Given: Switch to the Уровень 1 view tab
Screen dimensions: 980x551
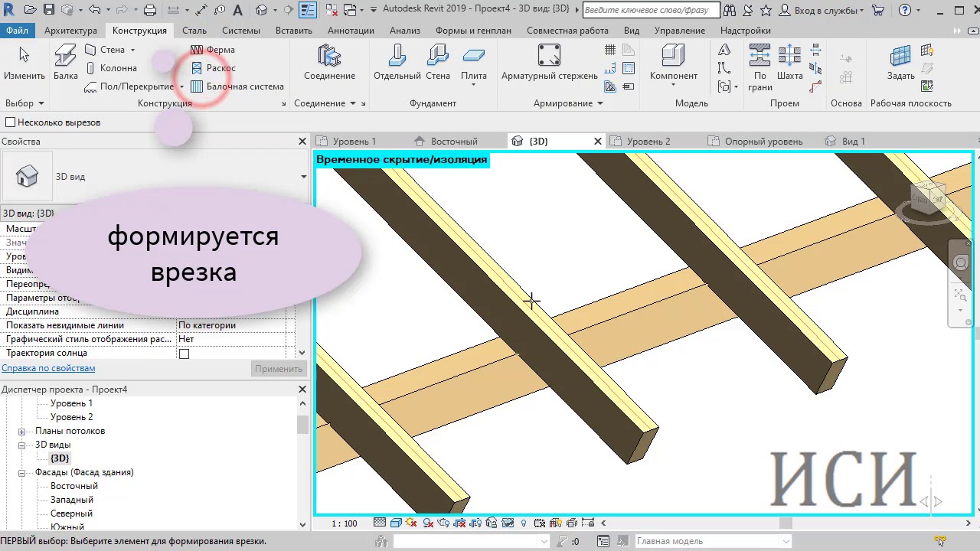Looking at the screenshot, I should click(354, 142).
